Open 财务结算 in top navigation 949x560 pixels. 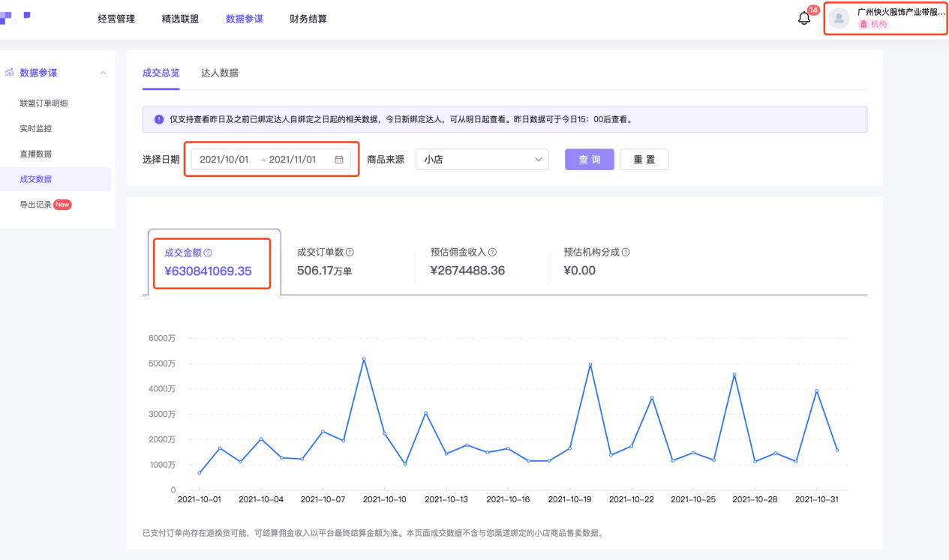pos(308,19)
